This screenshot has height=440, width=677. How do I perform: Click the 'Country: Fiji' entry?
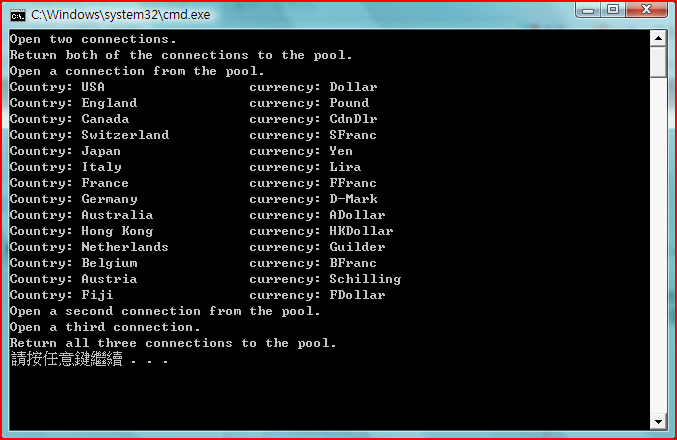(61, 295)
